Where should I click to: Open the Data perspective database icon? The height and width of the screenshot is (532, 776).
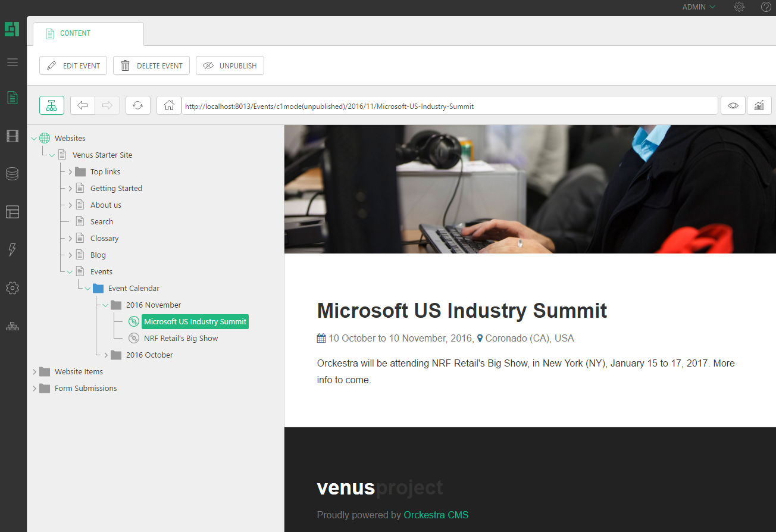coord(12,174)
